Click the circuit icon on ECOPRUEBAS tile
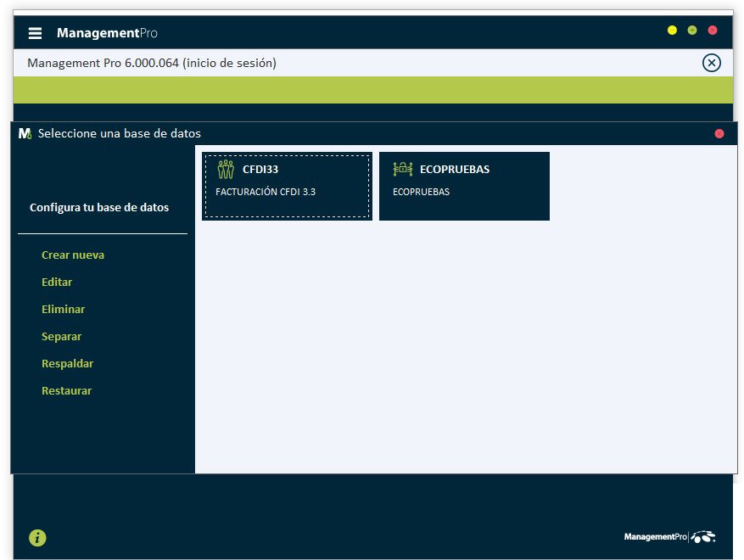This screenshot has width=744, height=560. click(x=403, y=169)
